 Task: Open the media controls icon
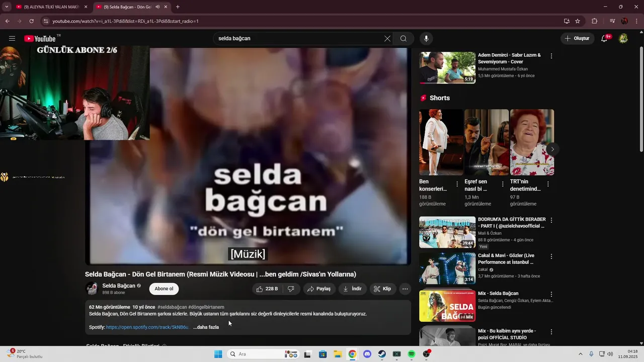pyautogui.click(x=612, y=21)
